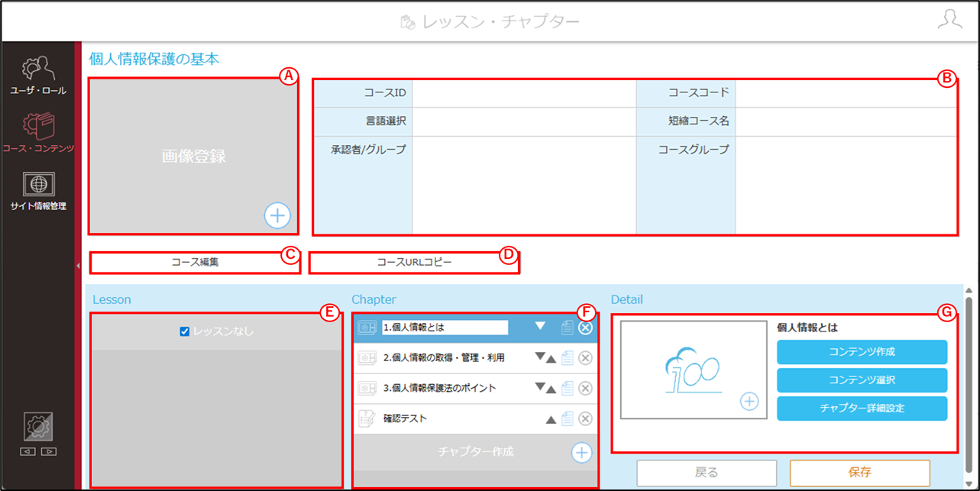Collapse the sidebar with the small arrow handle
The height and width of the screenshot is (491, 980).
(76, 265)
